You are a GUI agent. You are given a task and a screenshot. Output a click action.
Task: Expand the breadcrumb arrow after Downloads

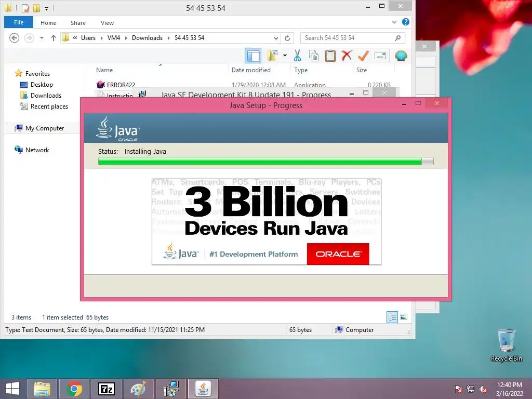(169, 38)
